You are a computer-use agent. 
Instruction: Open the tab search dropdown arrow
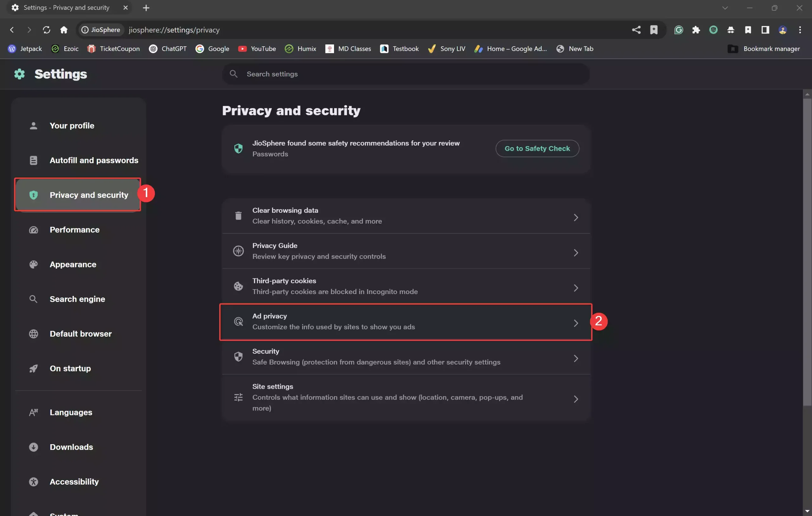[725, 8]
